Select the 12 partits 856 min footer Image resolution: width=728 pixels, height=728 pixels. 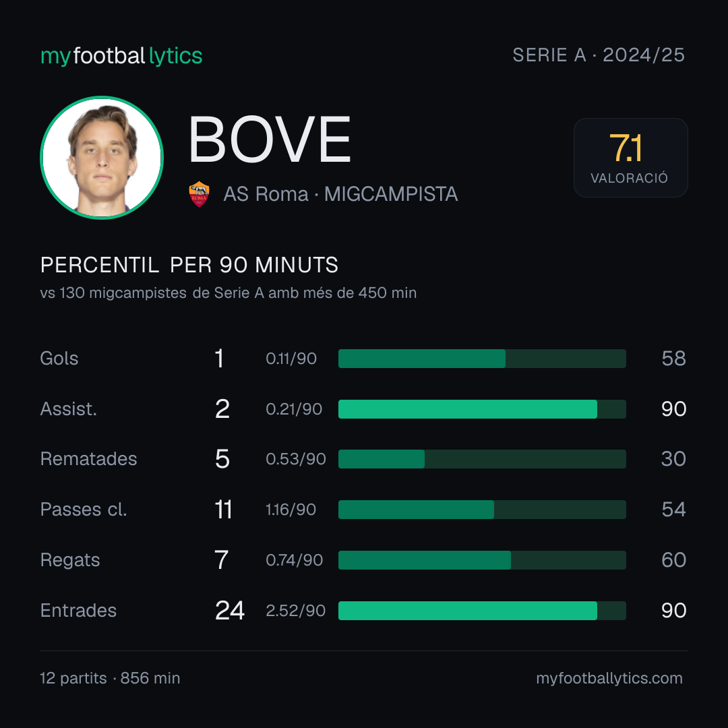coord(110,678)
